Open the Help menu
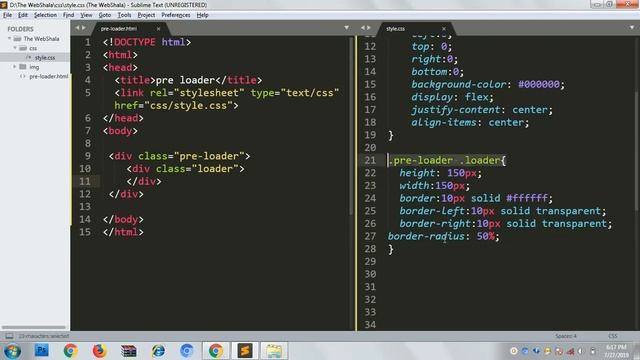The width and height of the screenshot is (640, 360). [202, 15]
